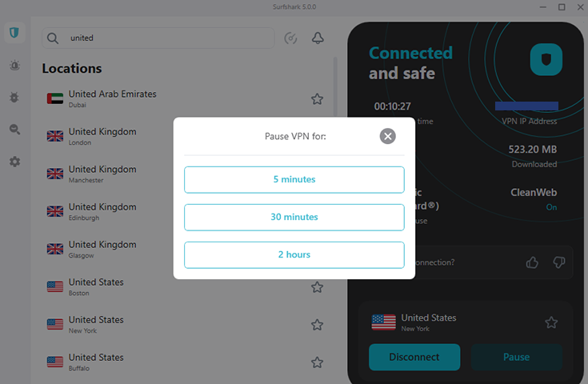Screen dimensions: 588x384
Task: Open the Alert siren icon in sidebar
Action: [x=14, y=66]
